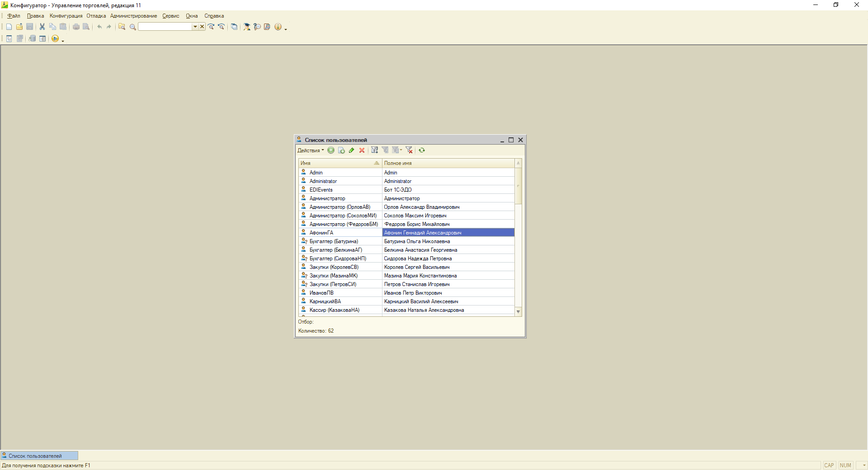Open Print preview icon

coord(86,27)
